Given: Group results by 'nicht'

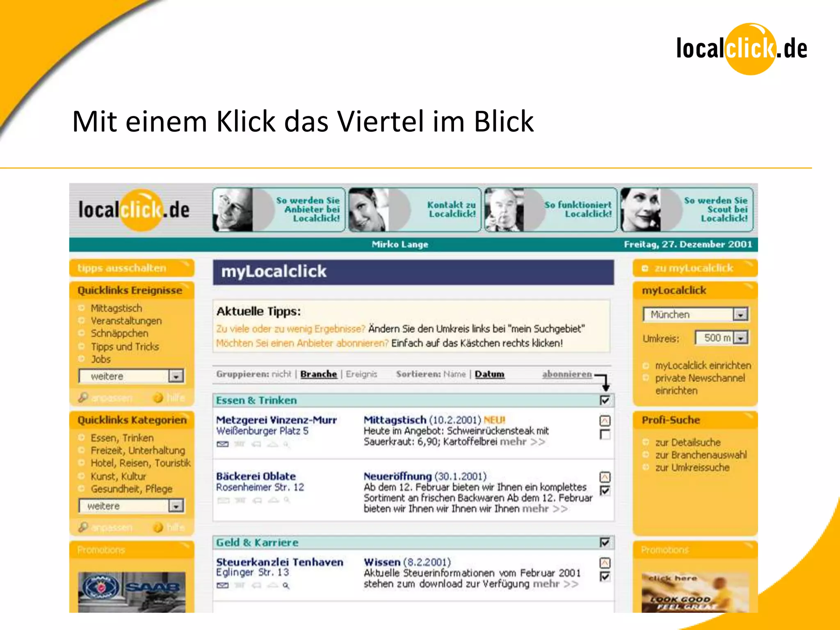Looking at the screenshot, I should 281,374.
